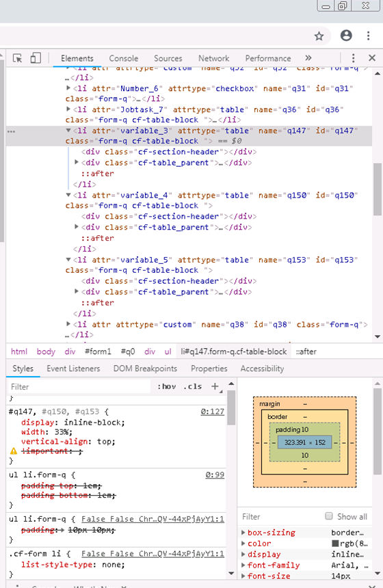Click the computed color rgb swatch
This screenshot has height=588, width=383.
335,544
